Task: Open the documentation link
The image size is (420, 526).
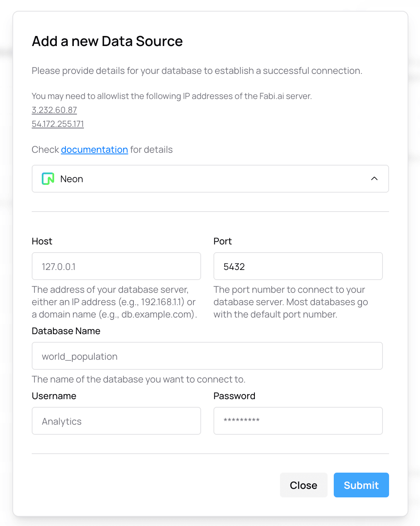Action: click(x=94, y=150)
